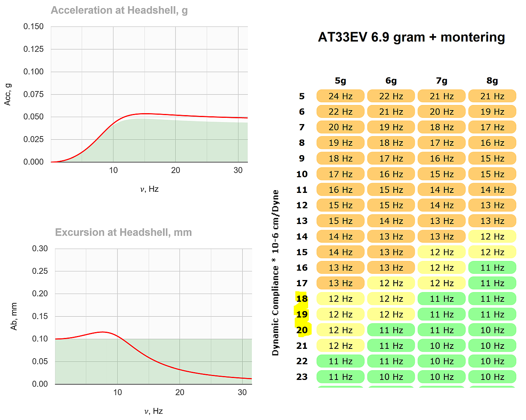Click the 11 Hz cell in row 18, 7g column
This screenshot has width=526, height=420.
pyautogui.click(x=442, y=299)
